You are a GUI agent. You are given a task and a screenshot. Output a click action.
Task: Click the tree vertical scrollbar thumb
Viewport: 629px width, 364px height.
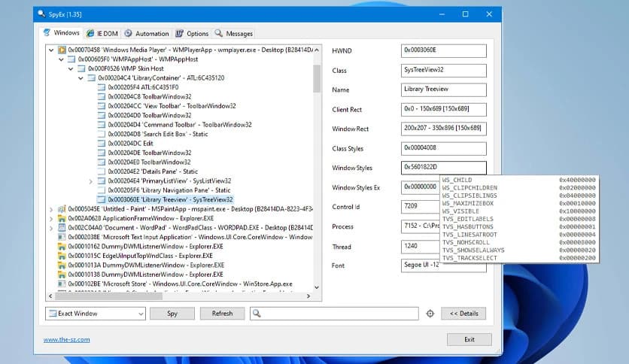[317, 78]
